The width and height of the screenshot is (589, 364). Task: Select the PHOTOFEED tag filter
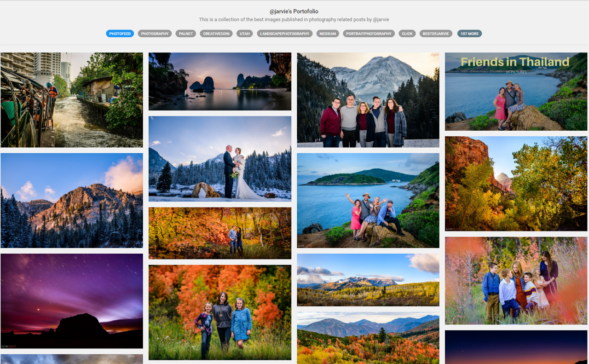tap(120, 34)
